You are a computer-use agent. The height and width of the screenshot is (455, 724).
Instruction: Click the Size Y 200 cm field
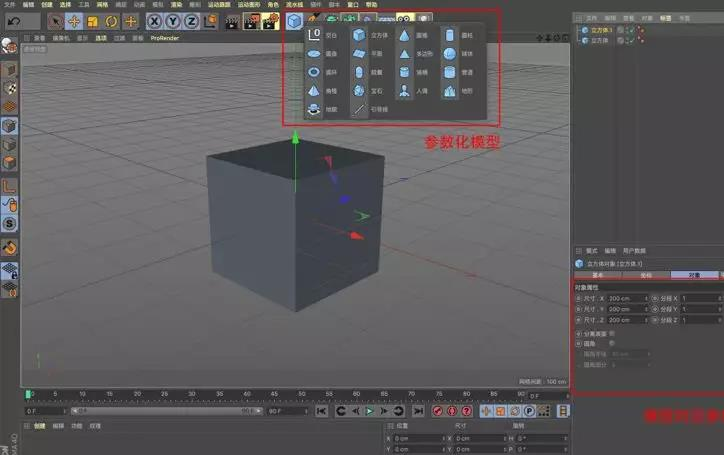coord(627,309)
